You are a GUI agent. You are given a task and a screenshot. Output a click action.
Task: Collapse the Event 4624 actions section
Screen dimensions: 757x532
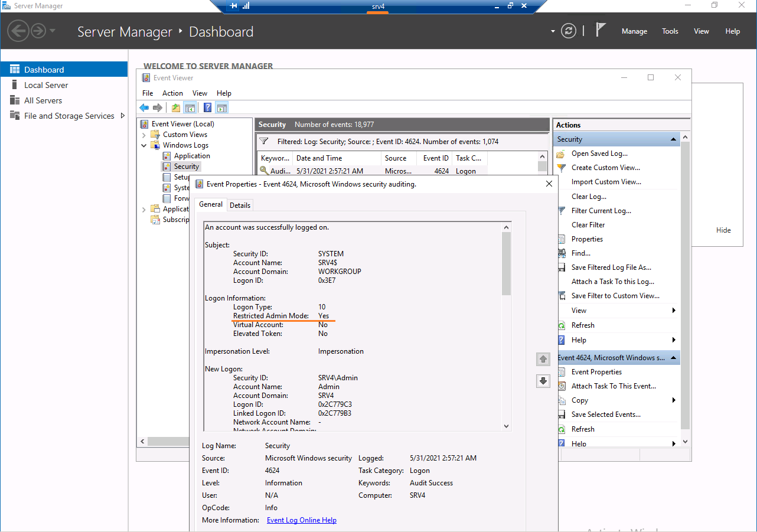[x=673, y=358]
